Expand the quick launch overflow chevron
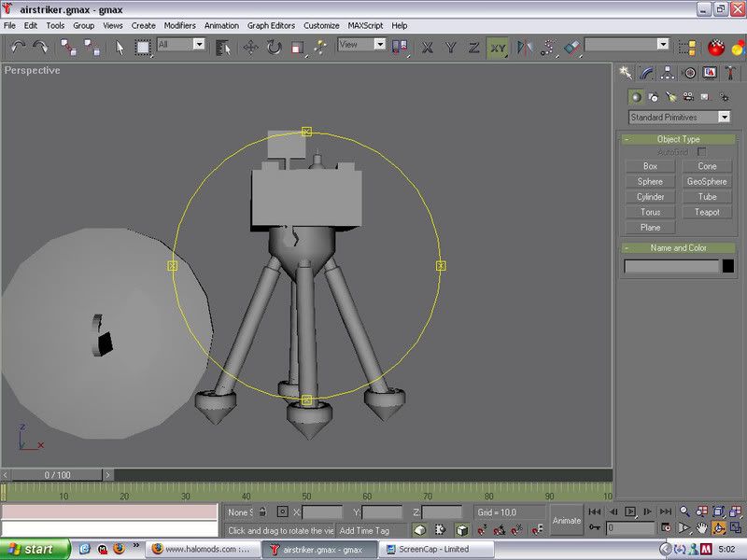The width and height of the screenshot is (747, 560). pos(136,545)
